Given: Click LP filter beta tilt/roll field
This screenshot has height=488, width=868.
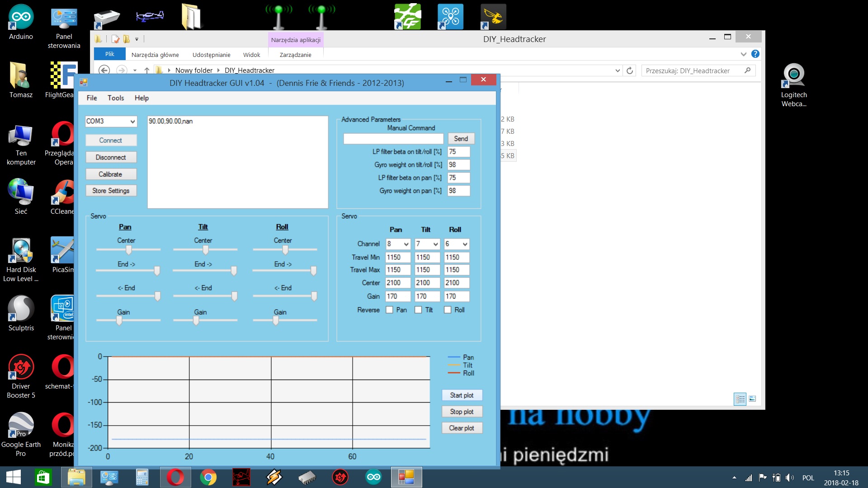Looking at the screenshot, I should (x=459, y=152).
